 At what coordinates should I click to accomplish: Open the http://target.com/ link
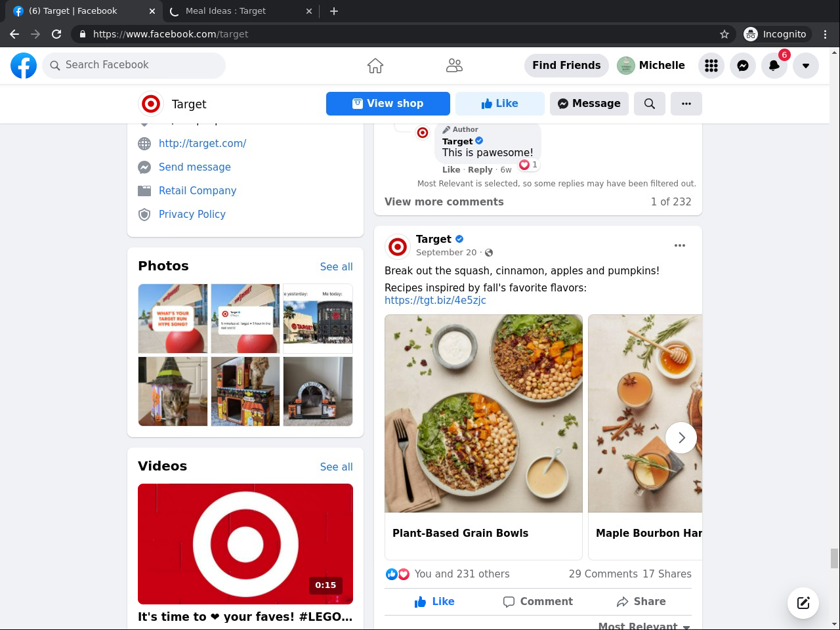(x=202, y=144)
